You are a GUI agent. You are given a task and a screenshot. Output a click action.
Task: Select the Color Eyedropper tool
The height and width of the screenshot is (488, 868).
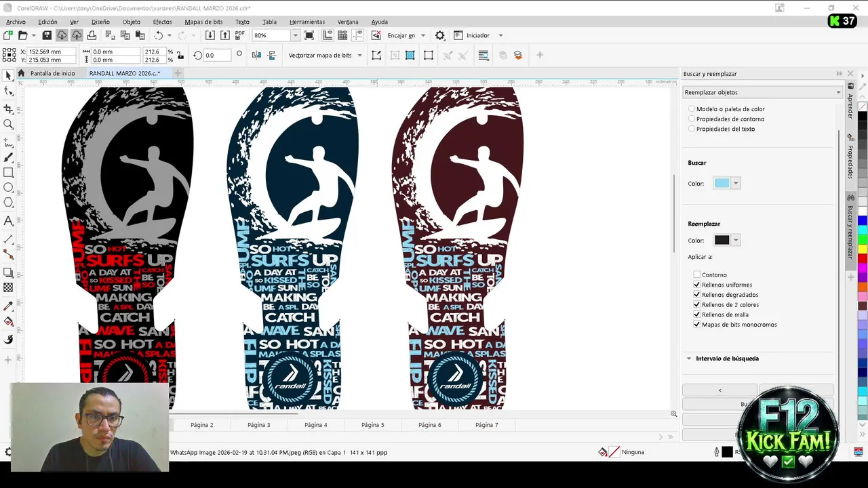pyautogui.click(x=8, y=306)
